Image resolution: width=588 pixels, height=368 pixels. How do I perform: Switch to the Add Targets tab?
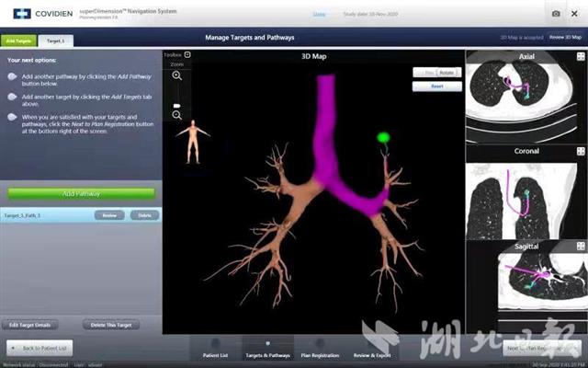(18, 41)
